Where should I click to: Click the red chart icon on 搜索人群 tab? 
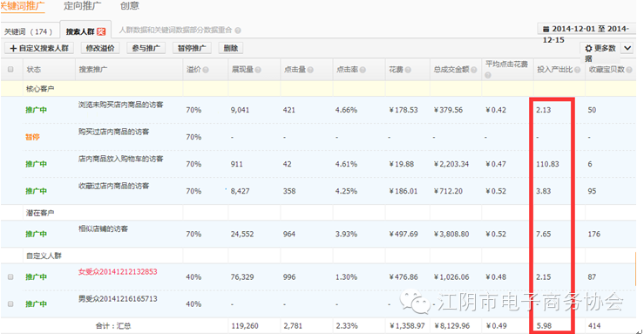(101, 31)
